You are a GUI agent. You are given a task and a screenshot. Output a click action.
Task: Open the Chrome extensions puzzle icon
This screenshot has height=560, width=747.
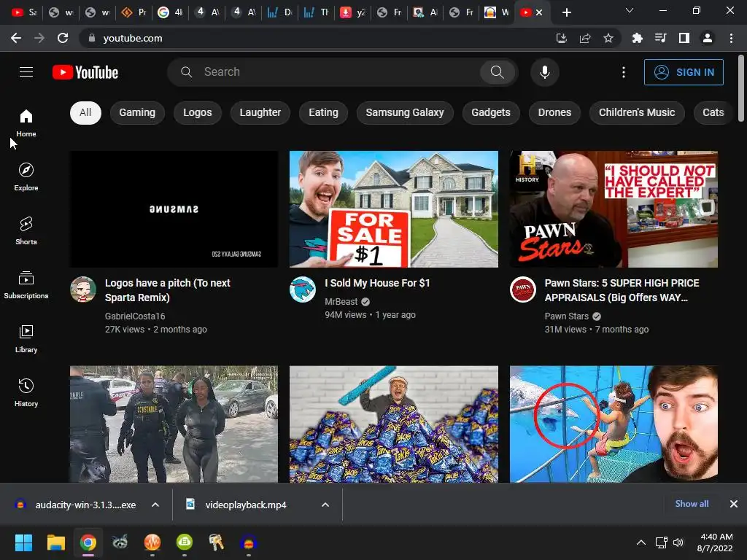pos(637,38)
